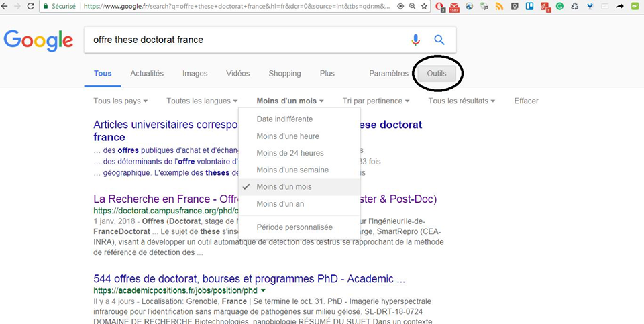Select the checked 'Moins d'un mois' option

pyautogui.click(x=299, y=187)
